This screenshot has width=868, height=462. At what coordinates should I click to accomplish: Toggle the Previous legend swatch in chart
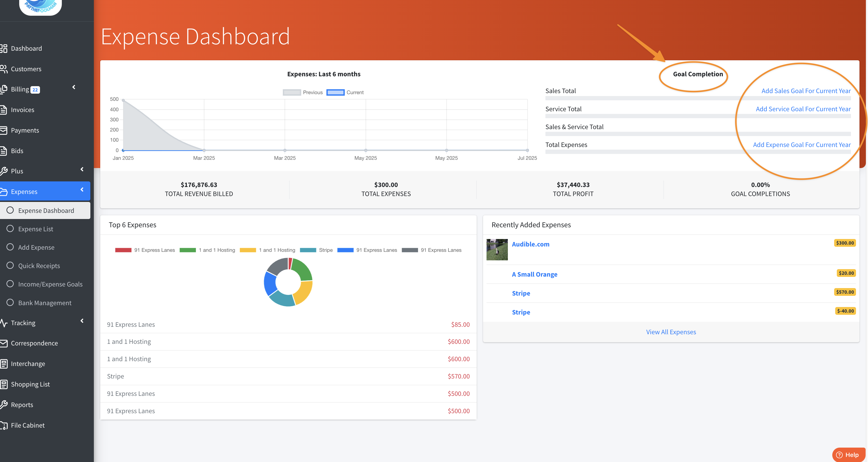pyautogui.click(x=291, y=92)
